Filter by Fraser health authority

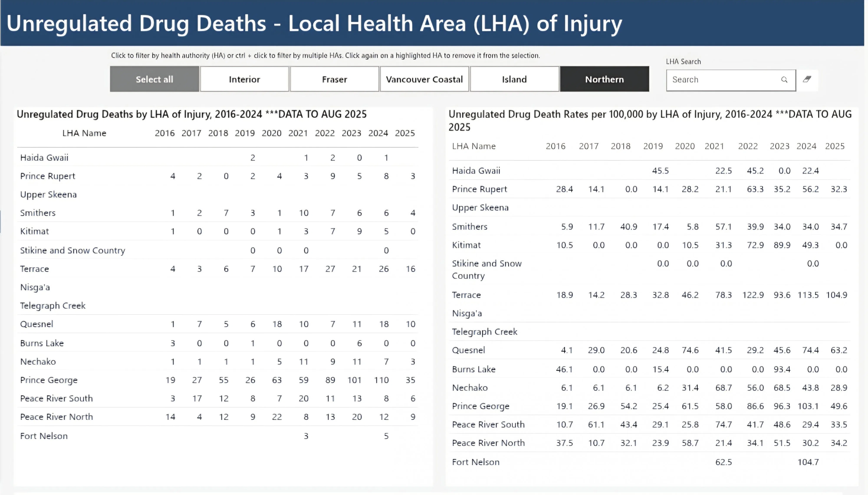point(334,79)
